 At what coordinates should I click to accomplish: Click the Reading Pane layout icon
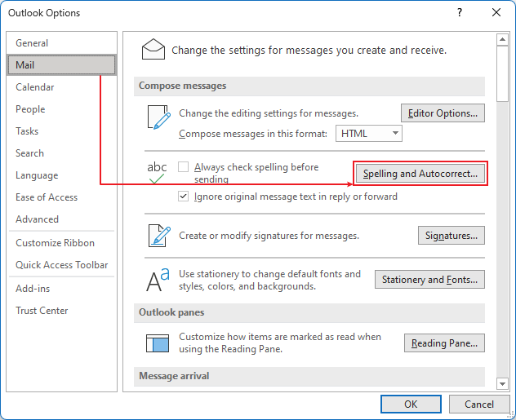tap(158, 343)
